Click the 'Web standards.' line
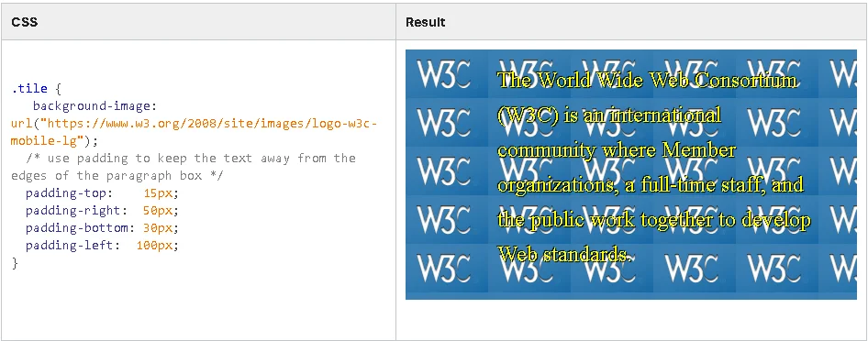This screenshot has height=341, width=868. 563,254
